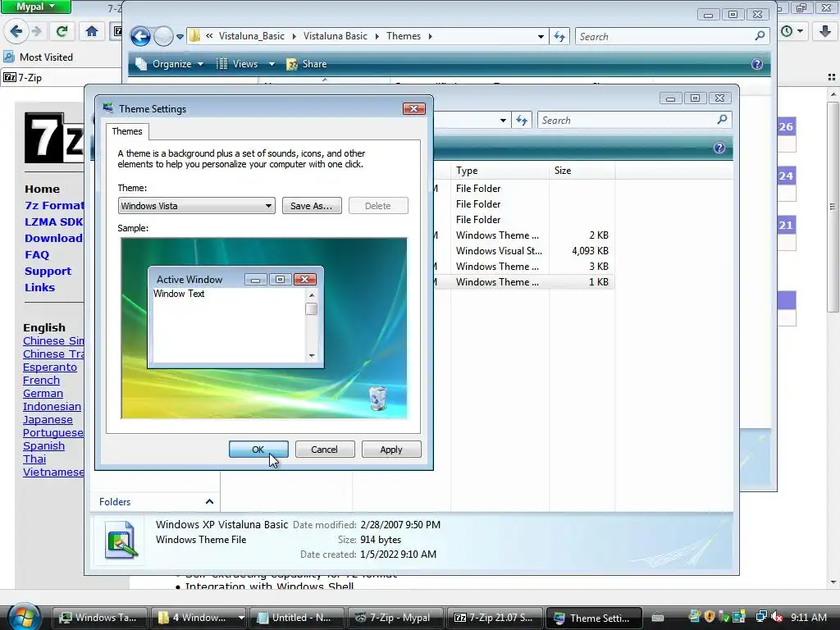Go to the Mypal home page icon
The height and width of the screenshot is (630, 840).
(92, 31)
